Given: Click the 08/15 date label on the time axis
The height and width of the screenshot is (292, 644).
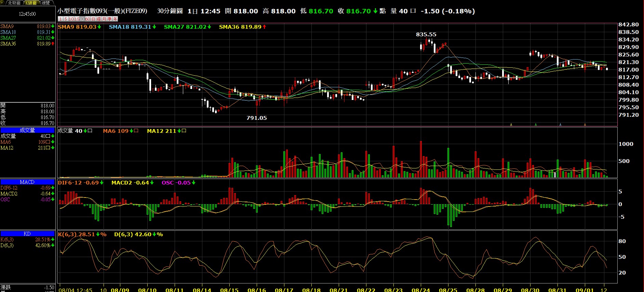Looking at the screenshot, I should [229, 290].
